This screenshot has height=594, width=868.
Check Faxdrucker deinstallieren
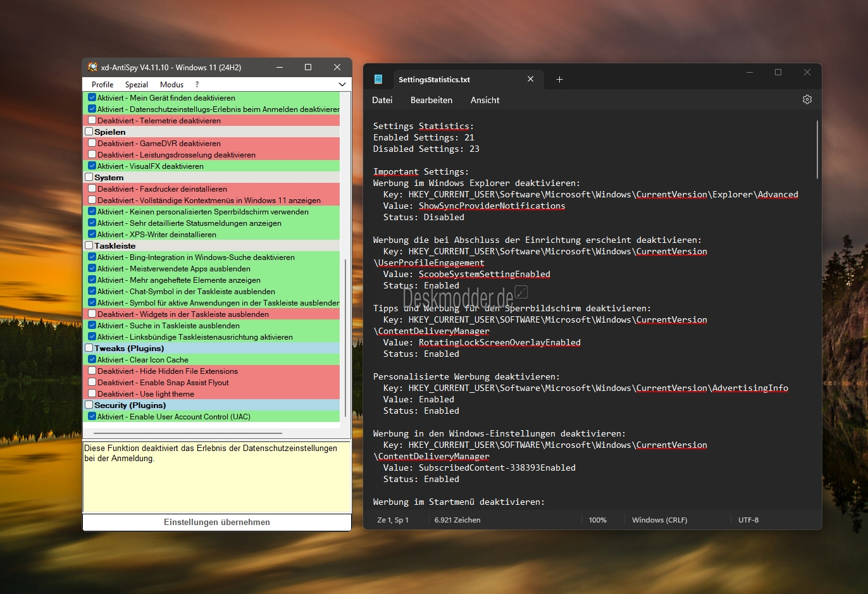pyautogui.click(x=92, y=189)
